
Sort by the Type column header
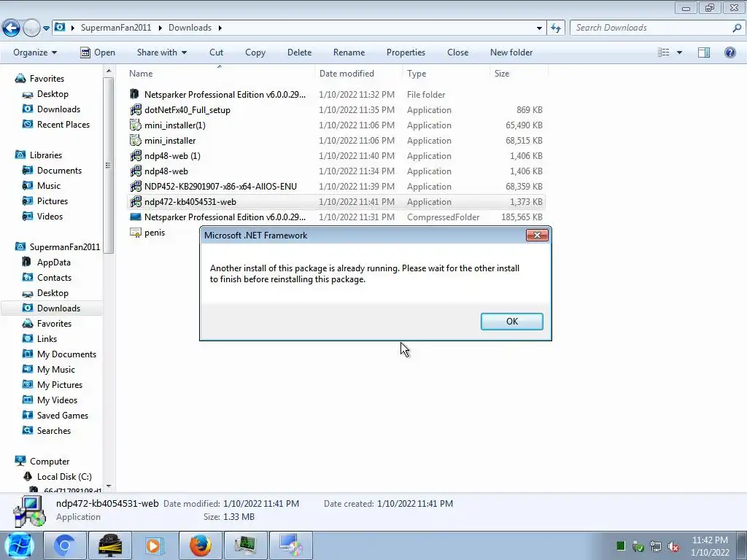[417, 74]
